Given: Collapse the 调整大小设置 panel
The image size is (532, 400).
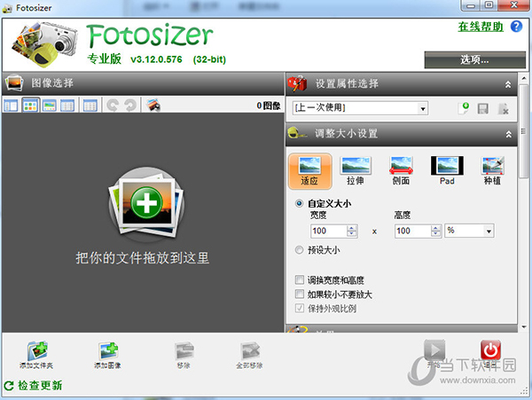Looking at the screenshot, I should point(508,134).
